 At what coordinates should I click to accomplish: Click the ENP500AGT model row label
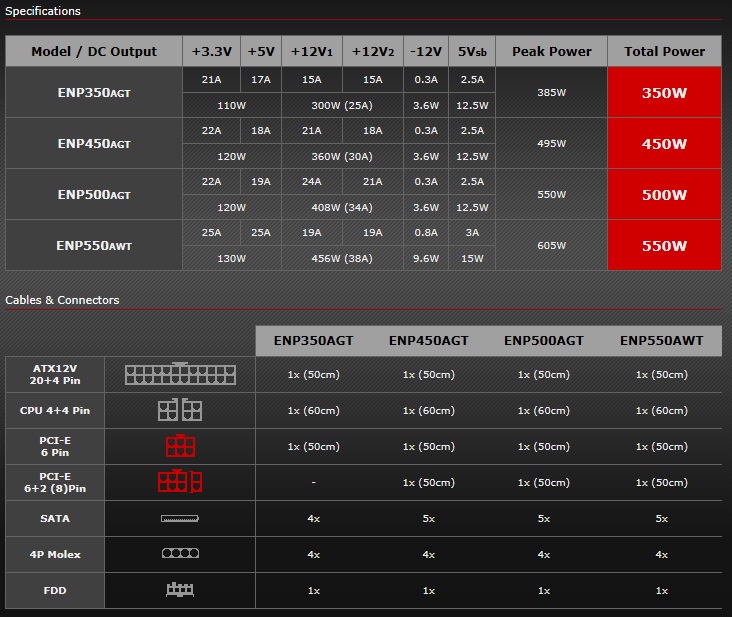(x=94, y=194)
